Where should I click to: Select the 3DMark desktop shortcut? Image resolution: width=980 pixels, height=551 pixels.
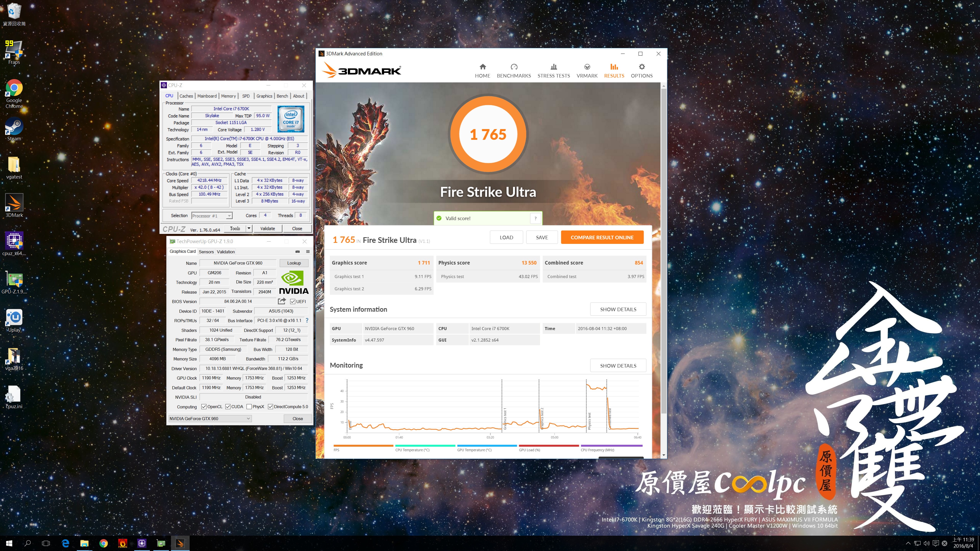pyautogui.click(x=14, y=206)
